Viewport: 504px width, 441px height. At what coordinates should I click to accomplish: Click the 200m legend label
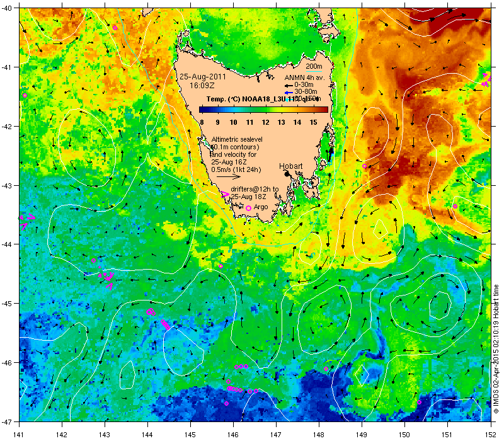point(314,67)
